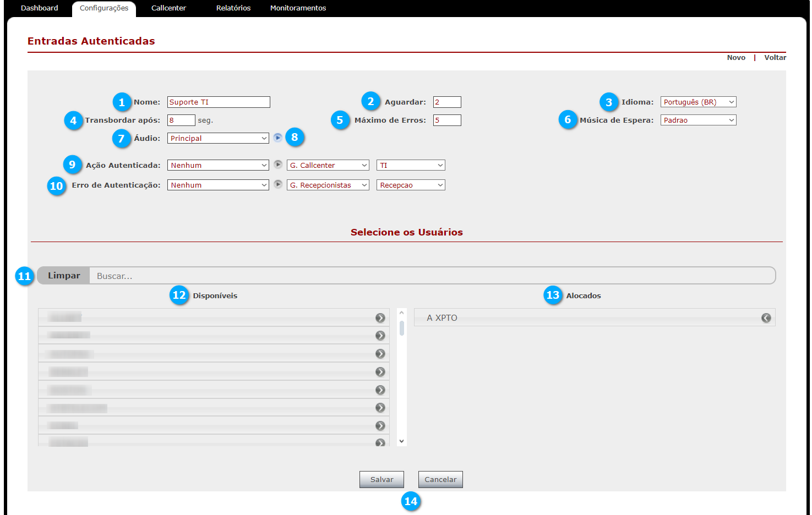Viewport: 812px width, 515px height.
Task: Click the Aguardar input field
Action: 447,102
